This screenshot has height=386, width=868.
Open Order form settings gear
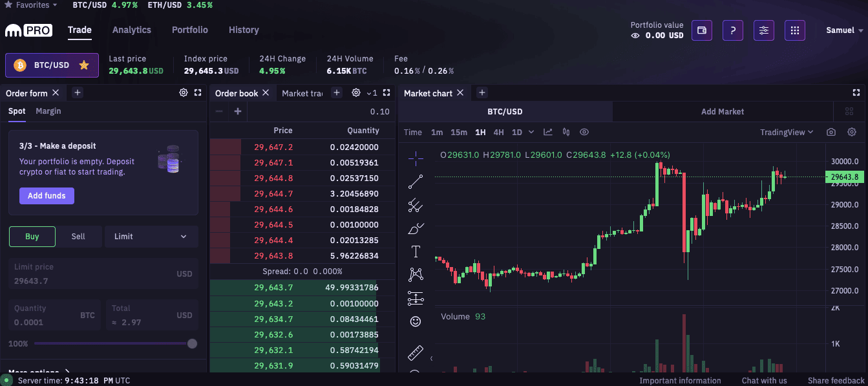click(184, 93)
